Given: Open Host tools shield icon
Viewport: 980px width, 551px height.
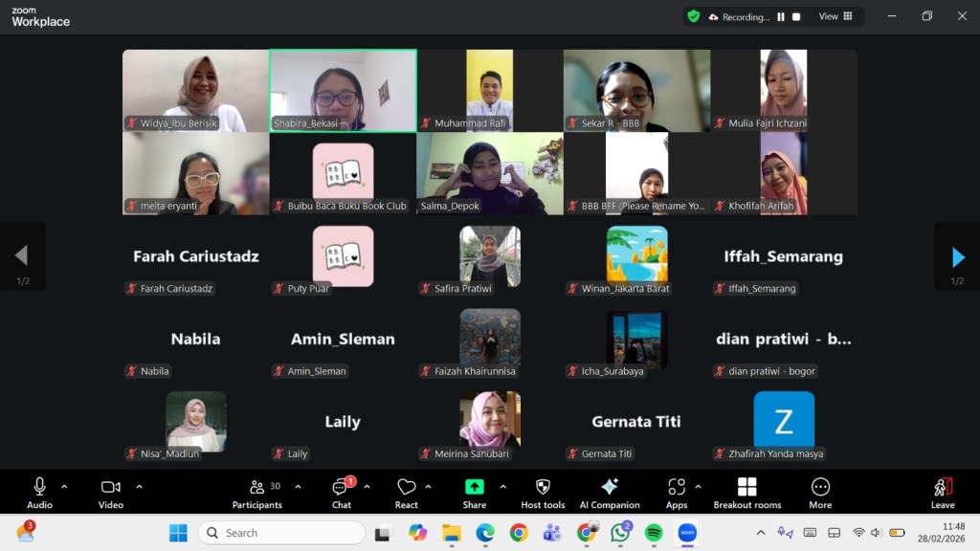Looking at the screenshot, I should (543, 492).
